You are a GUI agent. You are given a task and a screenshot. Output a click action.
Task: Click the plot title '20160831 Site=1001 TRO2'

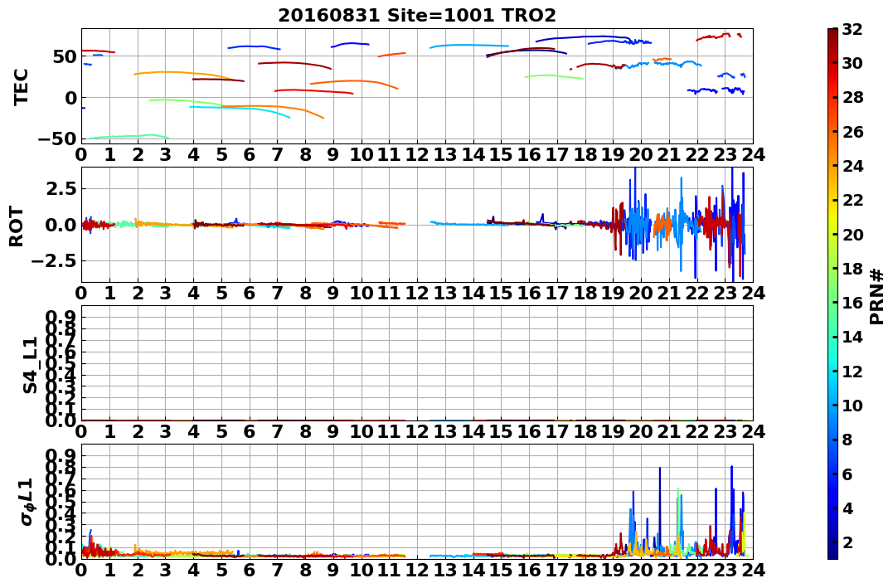click(416, 16)
